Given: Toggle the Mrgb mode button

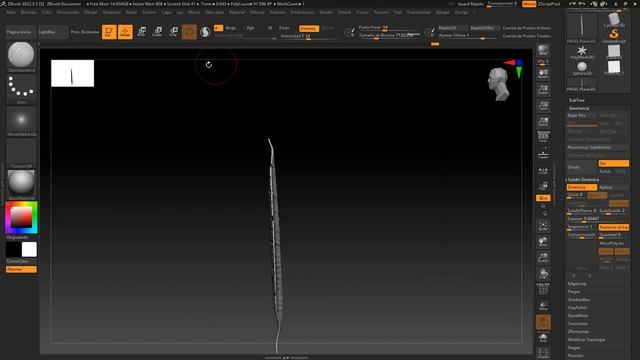Looking at the screenshot, I should (231, 28).
